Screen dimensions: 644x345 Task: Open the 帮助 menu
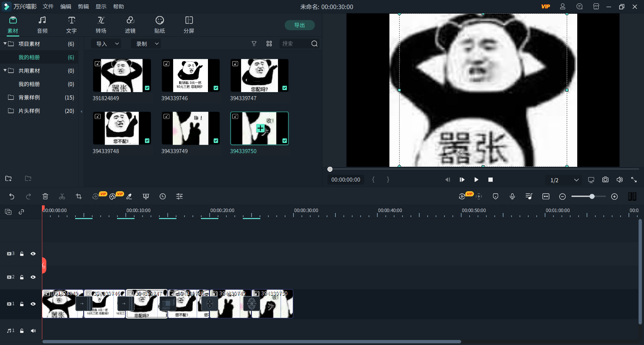118,6
